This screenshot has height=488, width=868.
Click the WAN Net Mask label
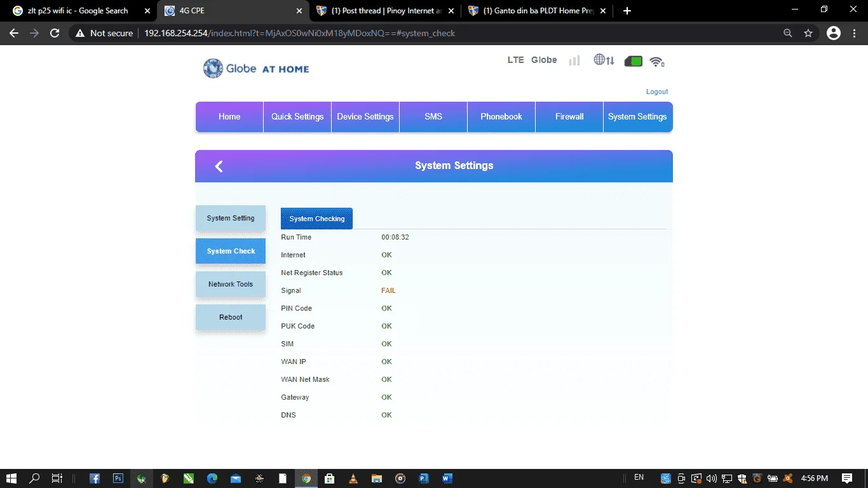coord(305,379)
